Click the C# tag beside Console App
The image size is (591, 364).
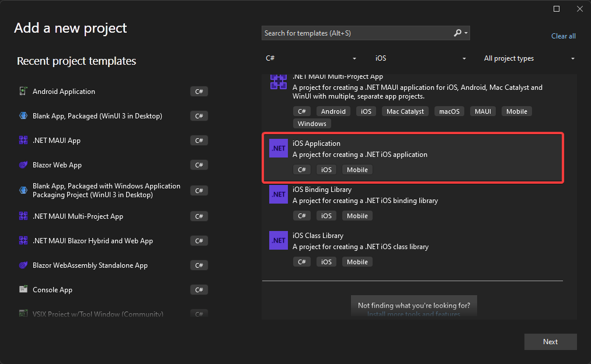click(199, 289)
